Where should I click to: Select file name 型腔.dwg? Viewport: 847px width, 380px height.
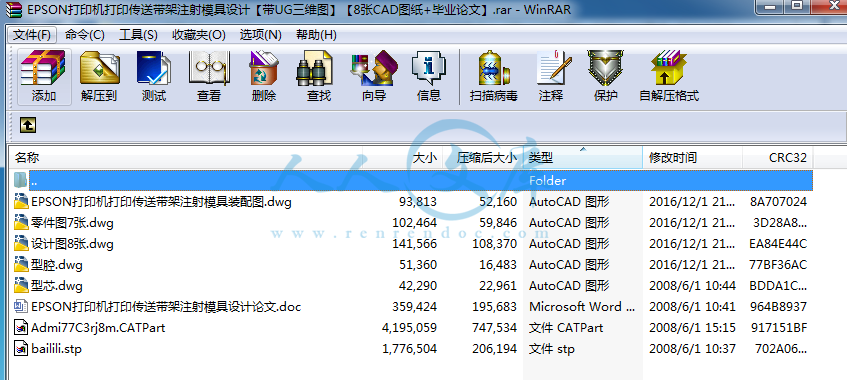[56, 264]
